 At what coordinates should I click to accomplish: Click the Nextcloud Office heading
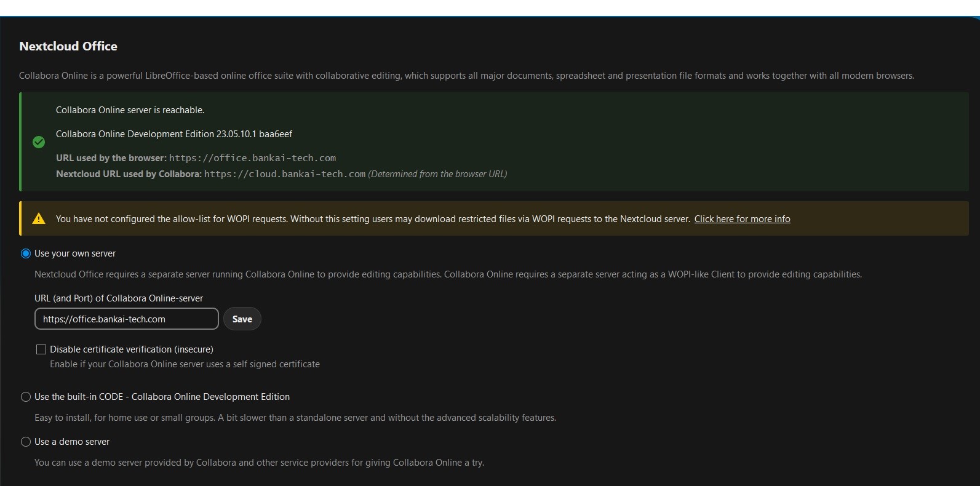[x=68, y=46]
